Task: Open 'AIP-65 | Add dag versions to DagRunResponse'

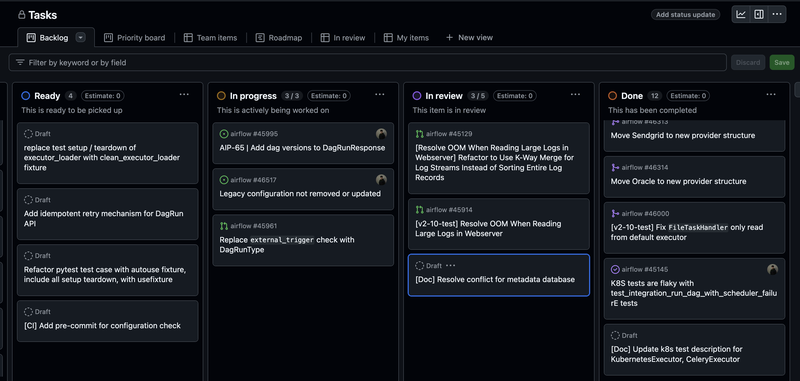Action: pos(302,147)
